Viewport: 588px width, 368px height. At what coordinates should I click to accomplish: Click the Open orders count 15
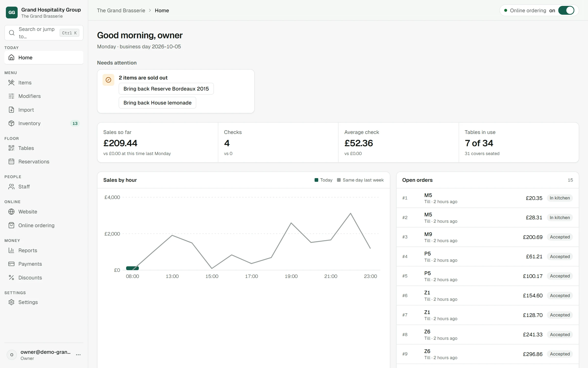click(570, 180)
